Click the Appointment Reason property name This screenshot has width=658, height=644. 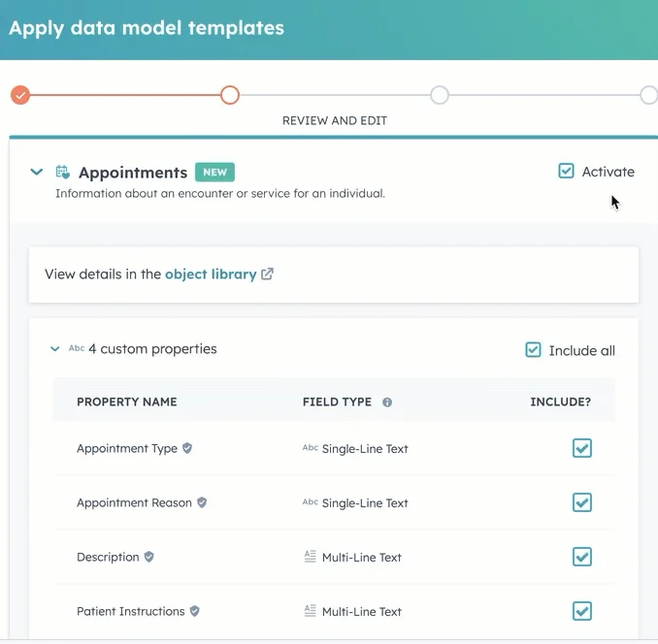tap(134, 502)
